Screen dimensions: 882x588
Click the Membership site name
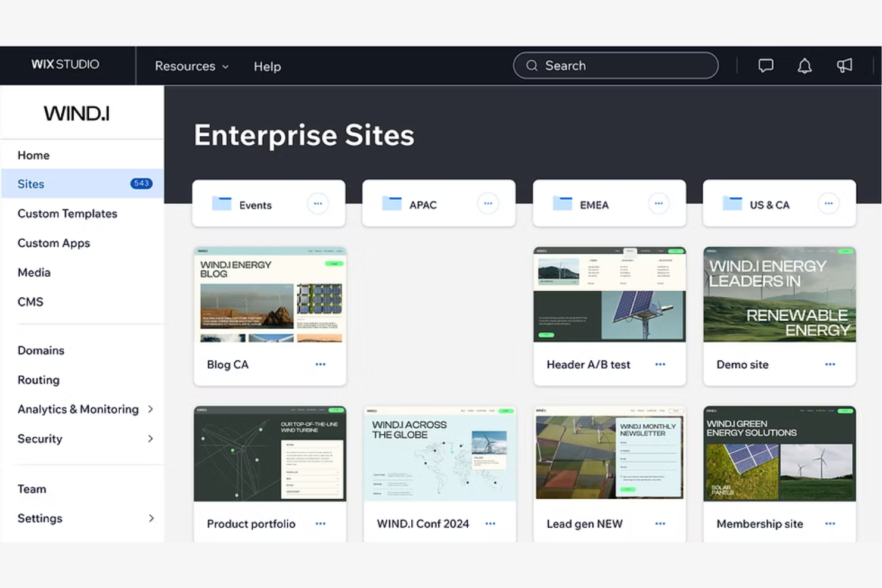point(760,524)
